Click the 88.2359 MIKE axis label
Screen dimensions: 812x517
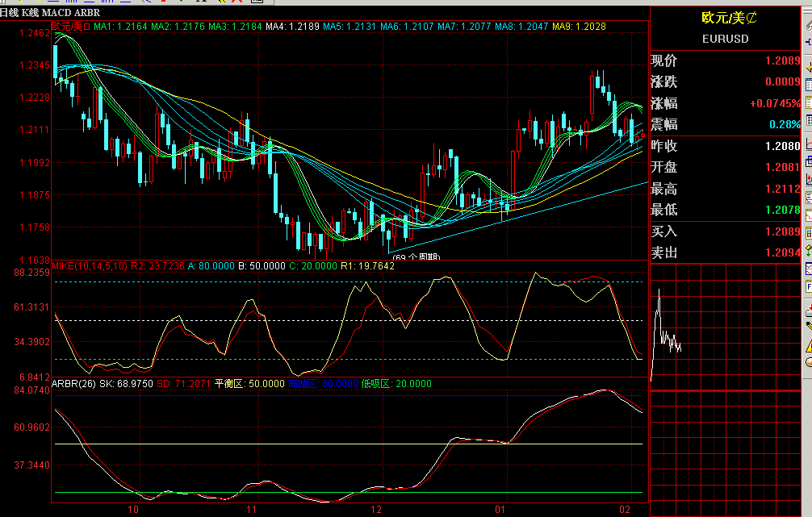(x=32, y=273)
